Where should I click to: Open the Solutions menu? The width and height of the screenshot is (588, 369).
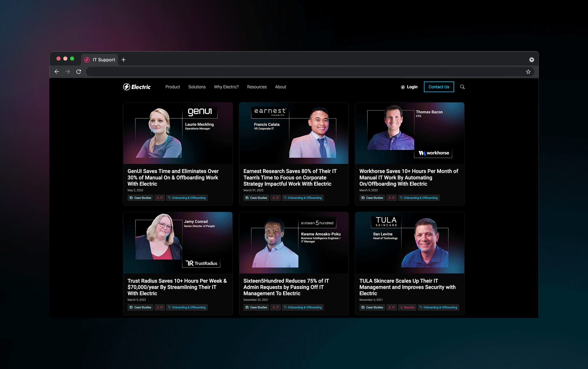197,87
